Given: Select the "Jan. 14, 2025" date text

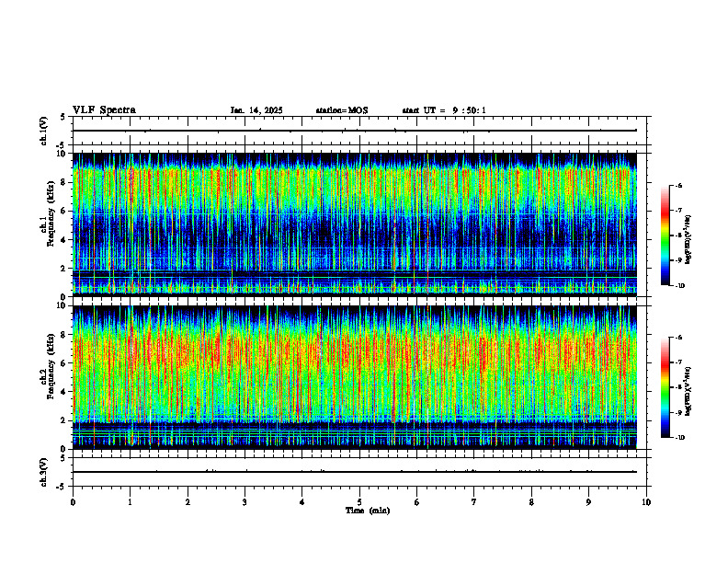Looking at the screenshot, I should (x=256, y=110).
